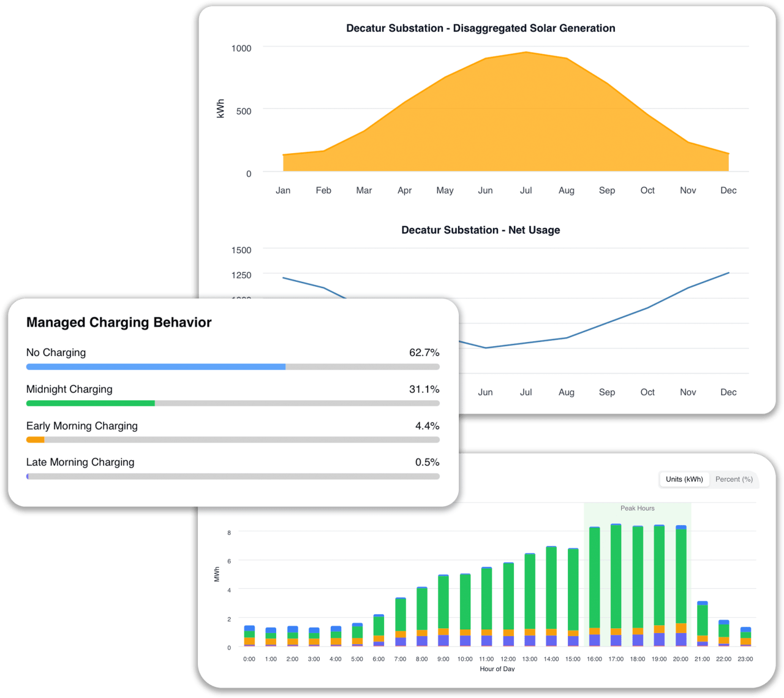Click the Dec label on Net Usage axis
The height and width of the screenshot is (698, 784).
[728, 392]
